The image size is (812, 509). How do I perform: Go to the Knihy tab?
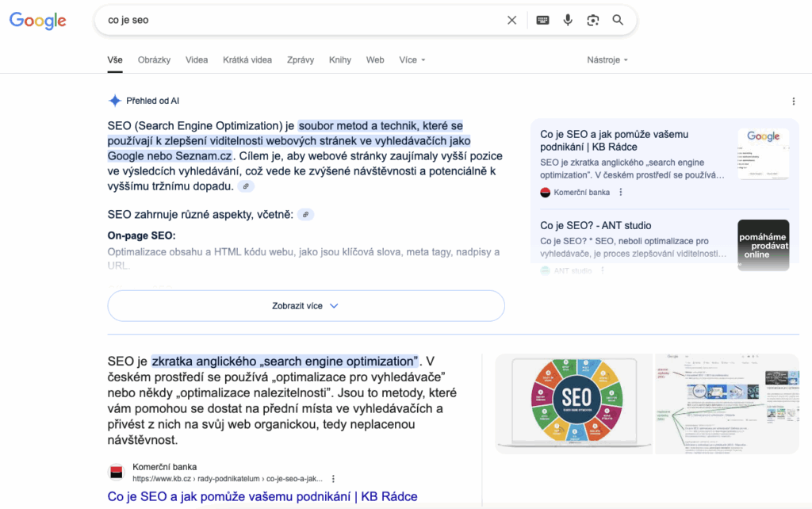pyautogui.click(x=339, y=60)
